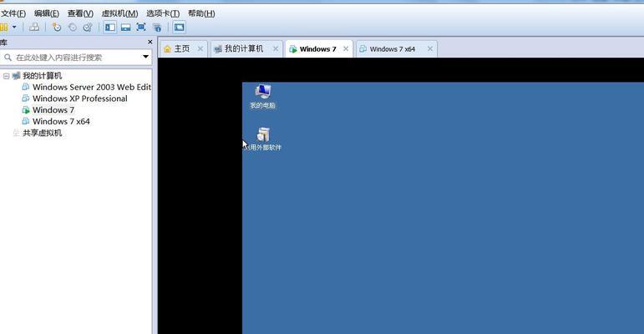The width and height of the screenshot is (644, 334).
Task: Click the running Windows 7 VM icon in tree
Action: tap(25, 109)
